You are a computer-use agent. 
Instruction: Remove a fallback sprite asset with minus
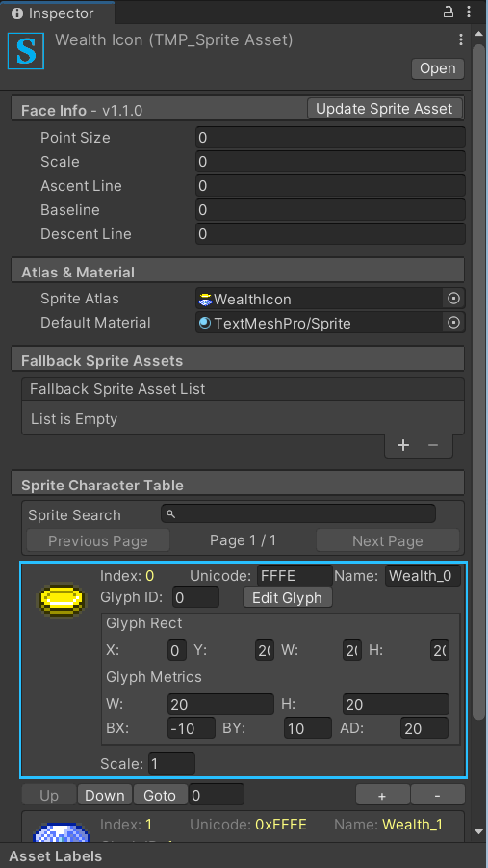click(433, 446)
